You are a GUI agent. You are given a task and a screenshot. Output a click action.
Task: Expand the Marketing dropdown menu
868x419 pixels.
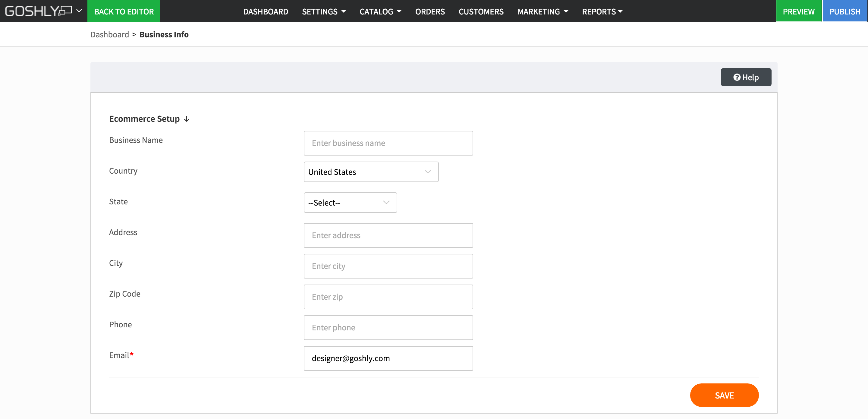(x=542, y=11)
